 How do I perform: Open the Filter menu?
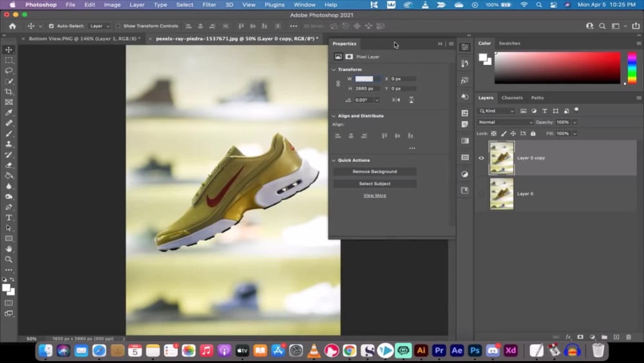[x=209, y=5]
